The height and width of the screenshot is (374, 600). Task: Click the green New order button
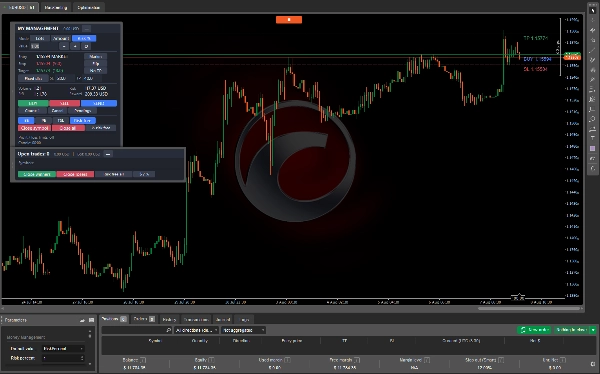click(534, 330)
